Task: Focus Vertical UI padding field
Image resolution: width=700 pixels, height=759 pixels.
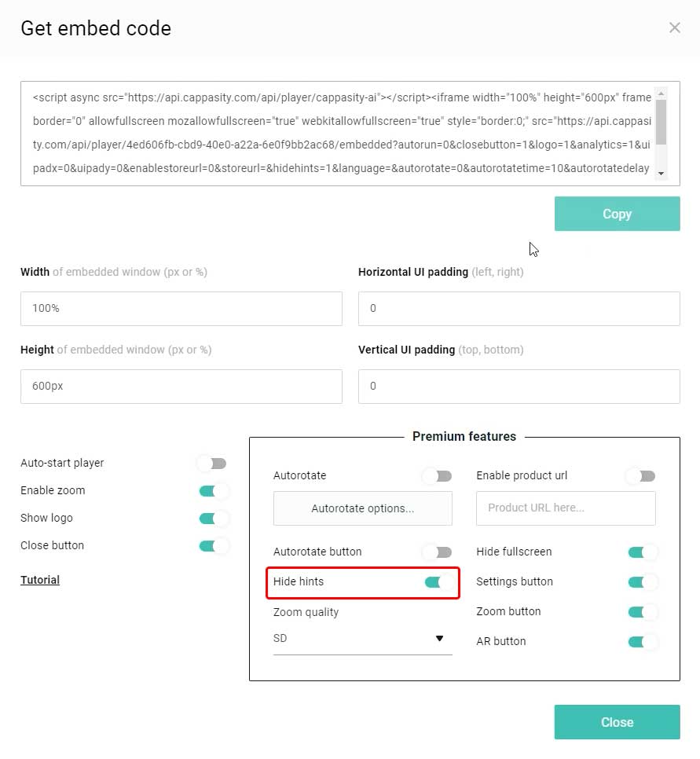Action: 519,387
